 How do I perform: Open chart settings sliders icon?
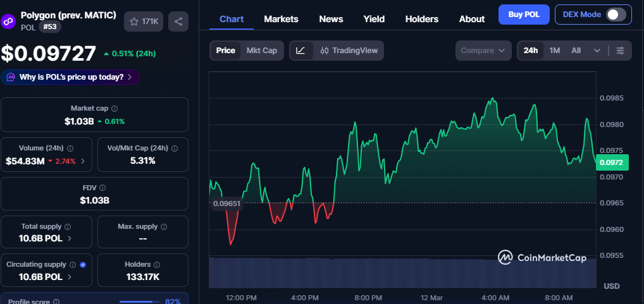point(620,51)
